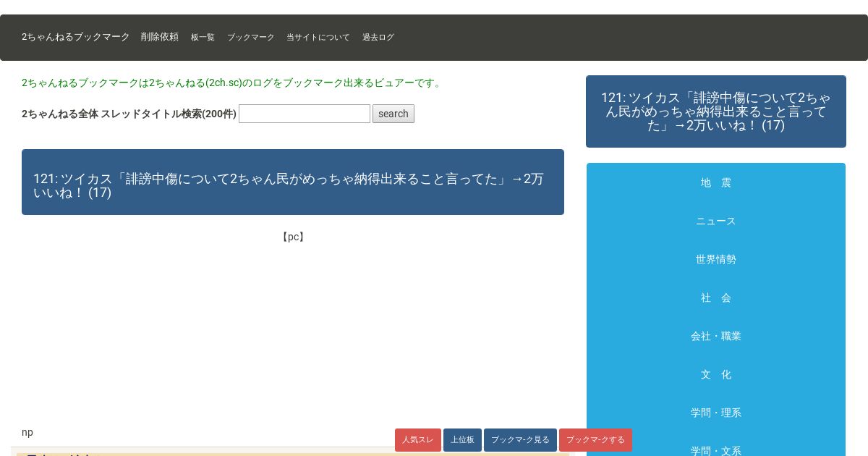The height and width of the screenshot is (456, 868).
Task: Open 社 会 category
Action: point(716,298)
